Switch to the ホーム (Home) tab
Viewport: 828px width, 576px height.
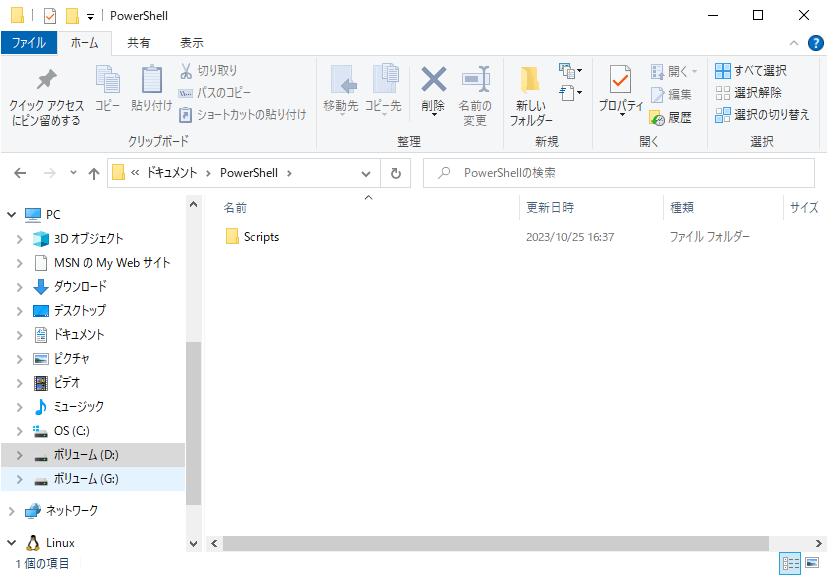(x=84, y=43)
